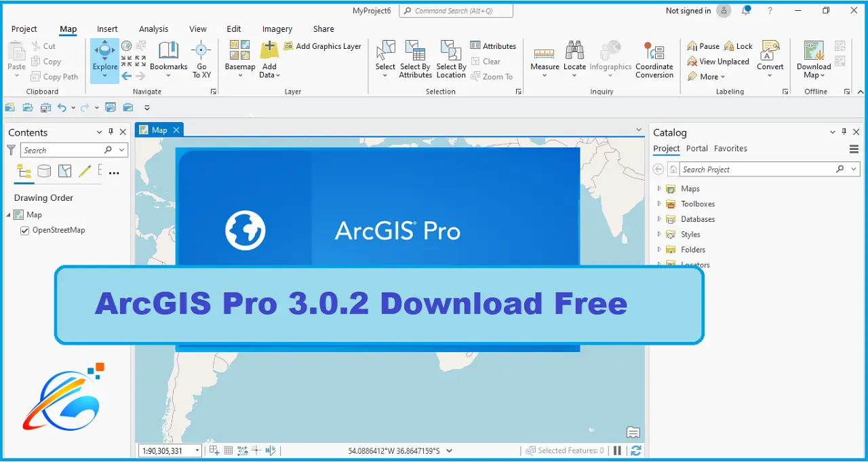Close the Map view tab
Screen dimensions: 868x462
176,130
